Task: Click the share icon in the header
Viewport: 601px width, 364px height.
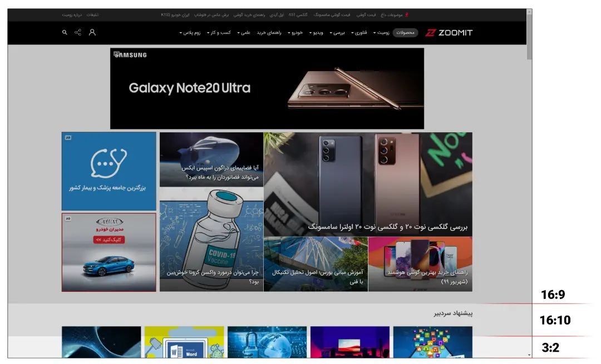Action: coord(78,33)
